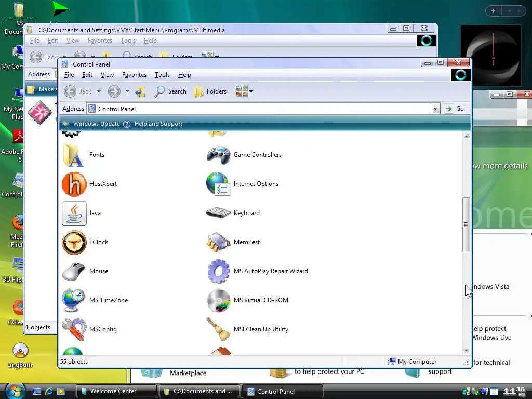Click the pink star file icon in Multimedia window
Viewport: 532px width, 399px height.
(40, 113)
